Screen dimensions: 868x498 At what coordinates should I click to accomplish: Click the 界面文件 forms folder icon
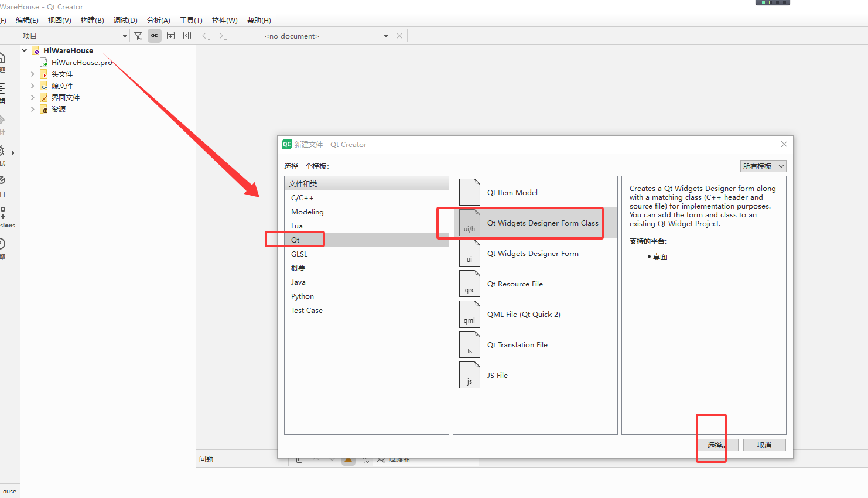click(44, 97)
